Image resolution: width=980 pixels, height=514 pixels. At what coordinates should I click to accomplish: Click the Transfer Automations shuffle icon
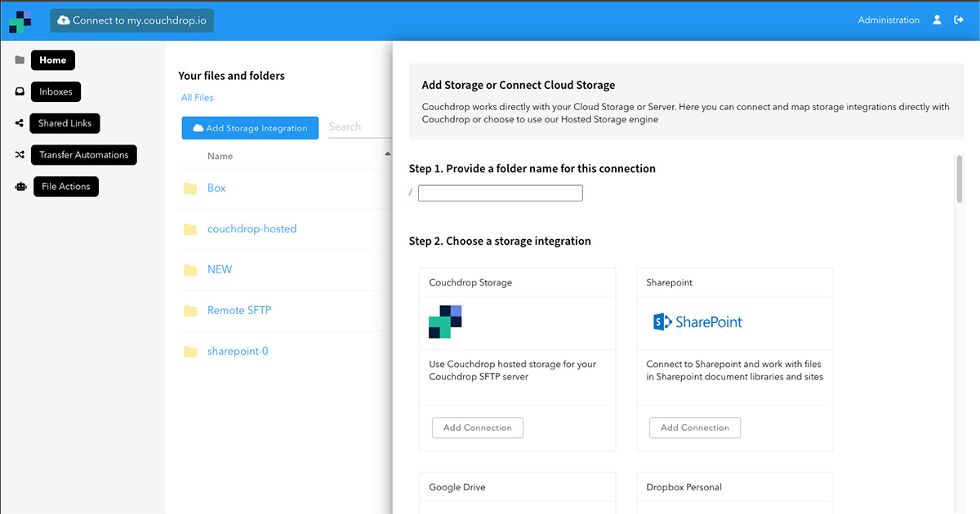tap(20, 154)
